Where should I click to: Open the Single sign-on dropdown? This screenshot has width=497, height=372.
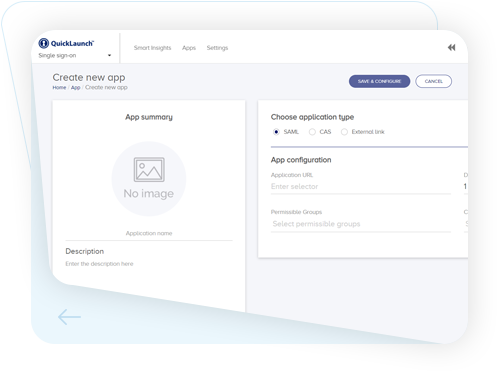point(75,56)
